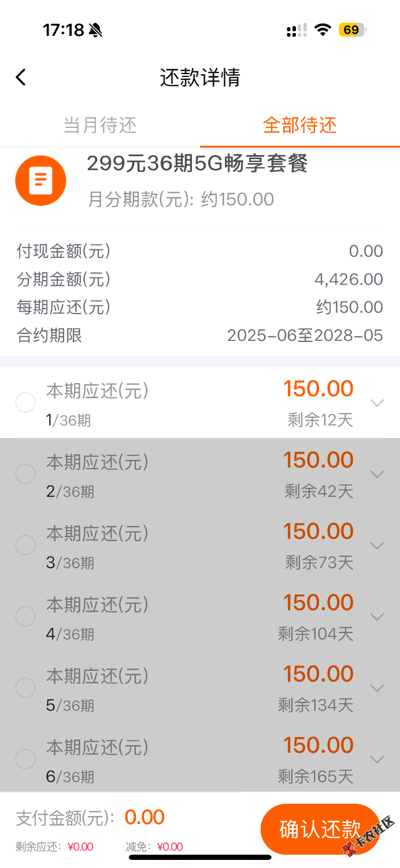Tap the battery 69 indicator
Screen dimensions: 400x868
point(353,30)
